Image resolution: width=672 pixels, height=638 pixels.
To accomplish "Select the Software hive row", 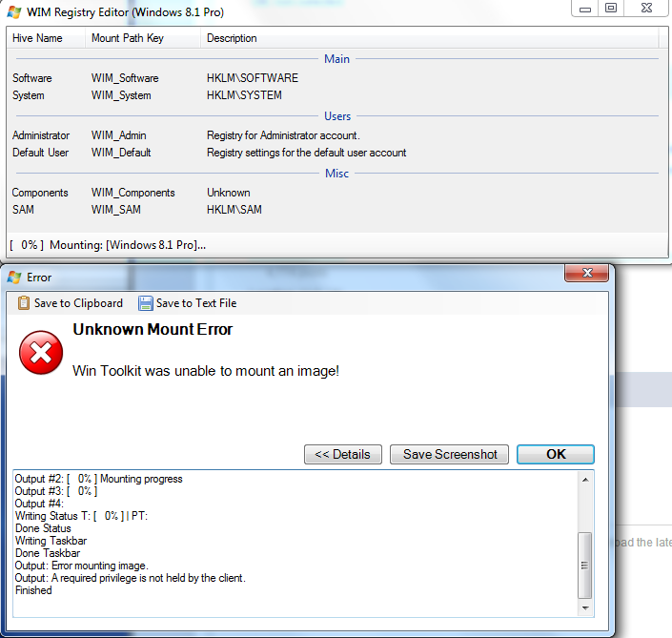I will [x=336, y=78].
